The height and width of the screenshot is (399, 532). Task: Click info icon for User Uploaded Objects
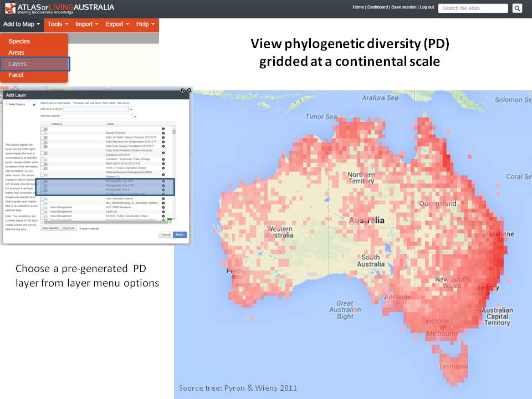pyautogui.click(x=163, y=198)
